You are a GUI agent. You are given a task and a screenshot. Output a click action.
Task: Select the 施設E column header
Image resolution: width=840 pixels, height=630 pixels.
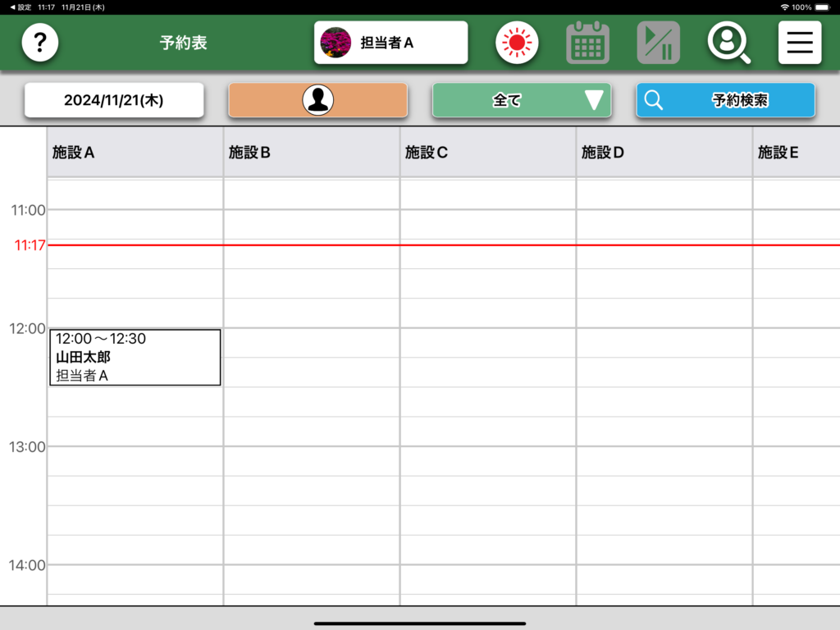pos(796,153)
